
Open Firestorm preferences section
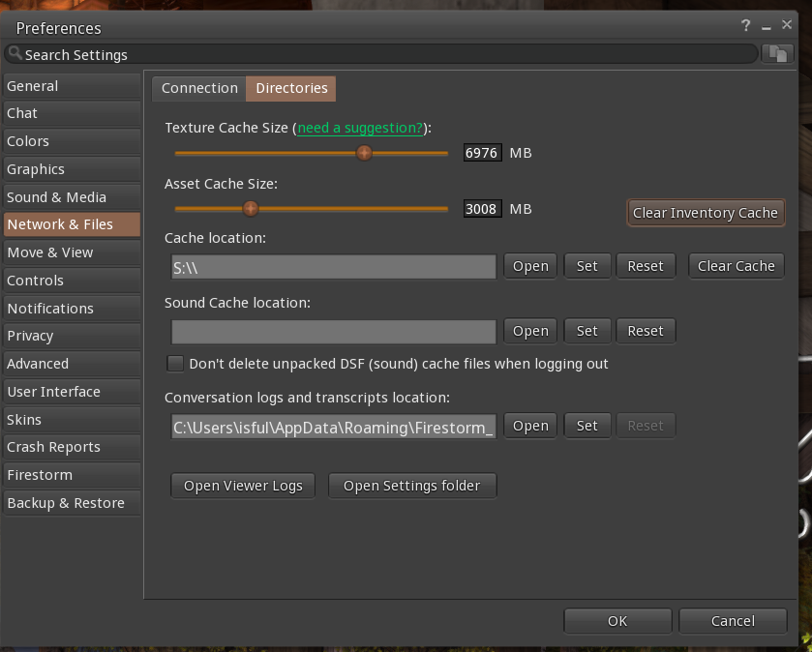click(x=72, y=475)
